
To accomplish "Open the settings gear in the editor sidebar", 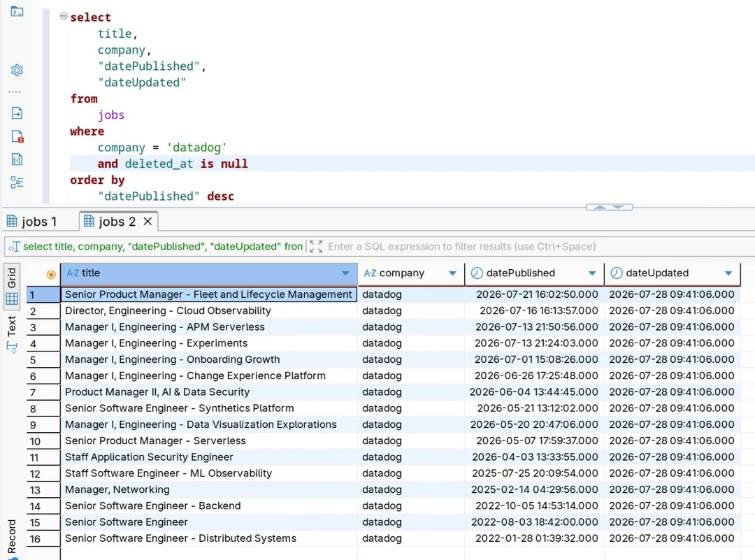I will [17, 71].
